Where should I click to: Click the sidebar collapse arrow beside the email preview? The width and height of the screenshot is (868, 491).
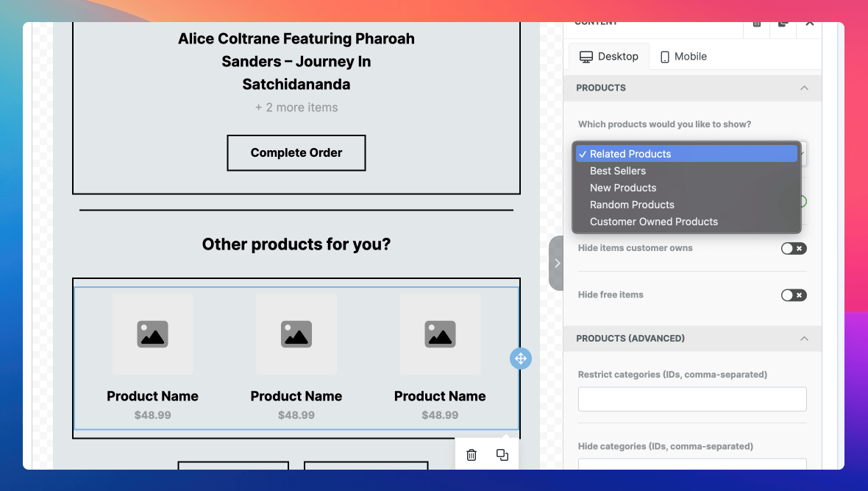(557, 263)
